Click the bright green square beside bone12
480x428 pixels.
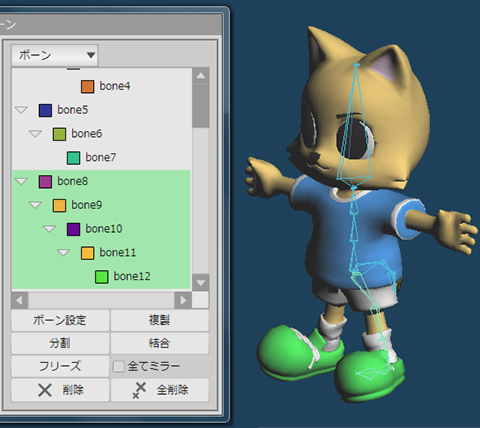click(x=102, y=277)
